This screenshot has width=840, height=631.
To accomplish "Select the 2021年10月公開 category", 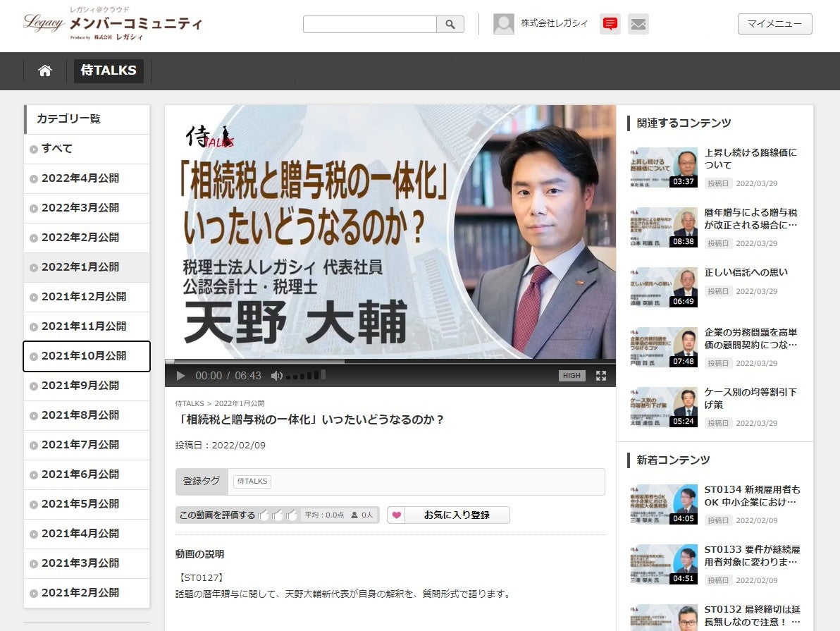I will coord(87,356).
